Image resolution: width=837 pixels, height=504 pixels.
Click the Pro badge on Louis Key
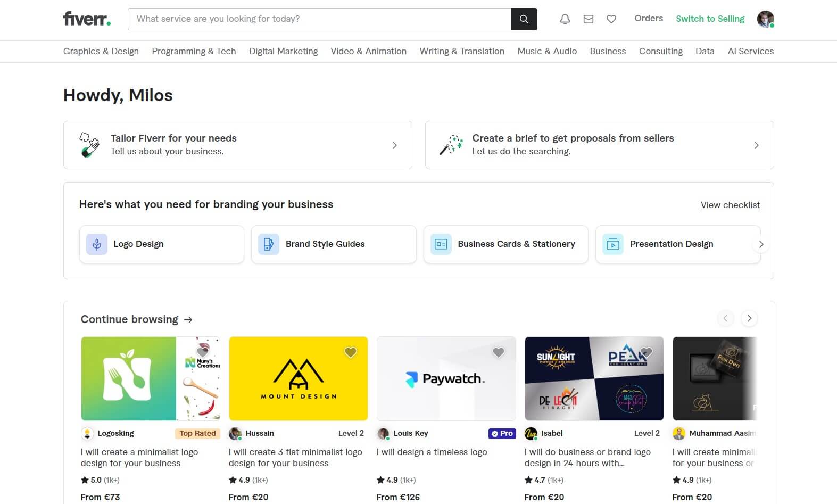tap(502, 434)
